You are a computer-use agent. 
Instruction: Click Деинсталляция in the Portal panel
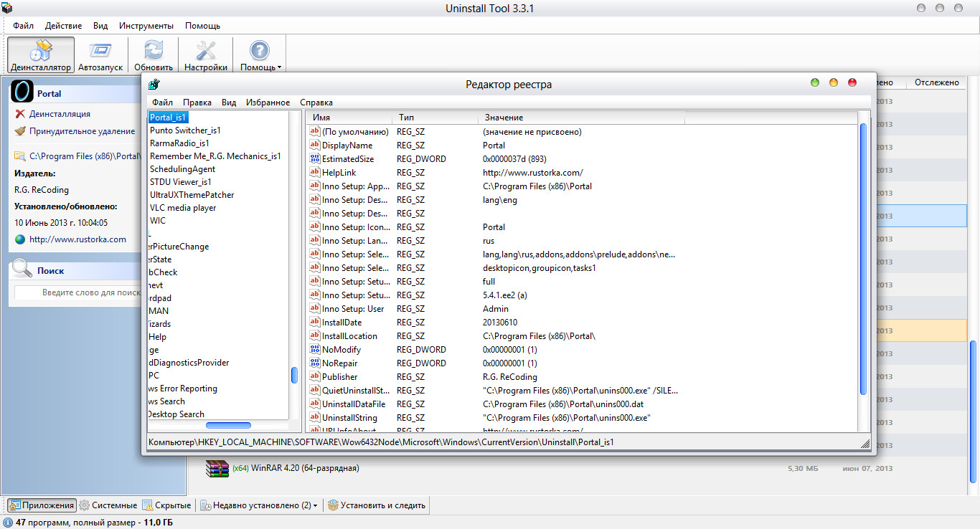tap(60, 114)
